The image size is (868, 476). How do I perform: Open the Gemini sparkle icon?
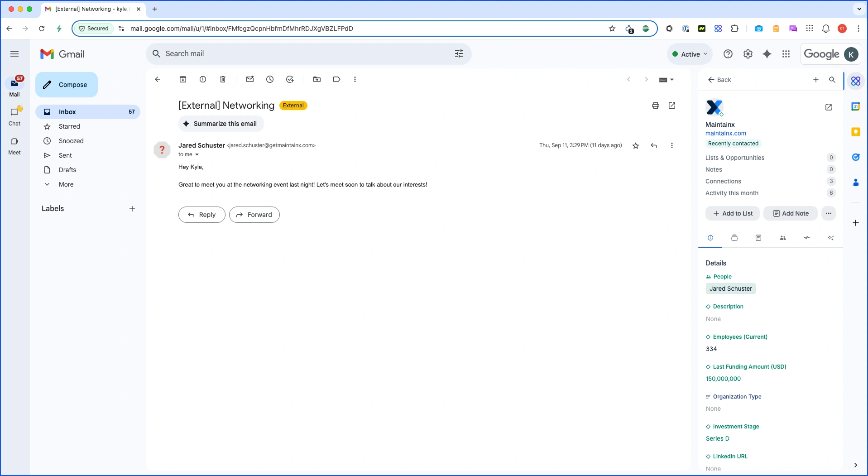(767, 54)
